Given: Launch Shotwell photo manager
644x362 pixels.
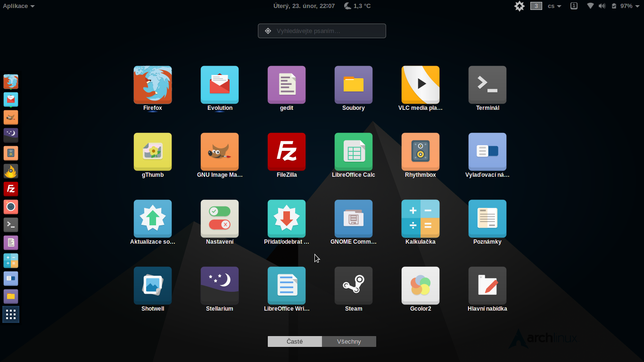Looking at the screenshot, I should (153, 286).
